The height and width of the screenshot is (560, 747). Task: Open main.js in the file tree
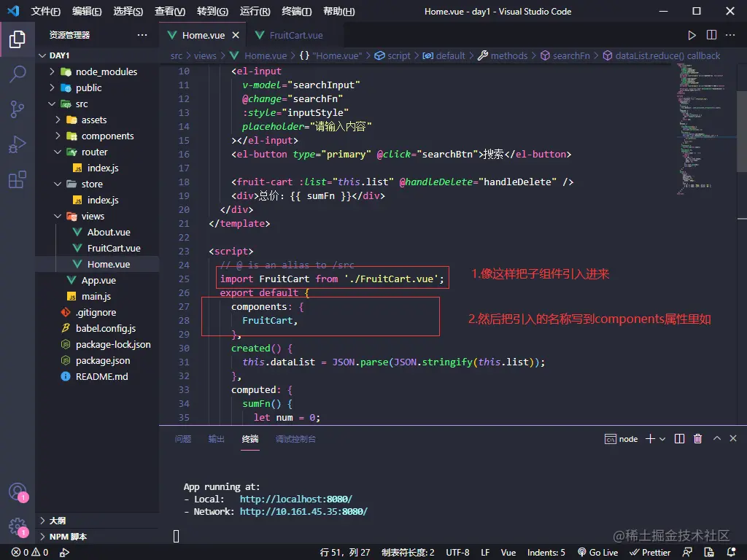point(98,296)
